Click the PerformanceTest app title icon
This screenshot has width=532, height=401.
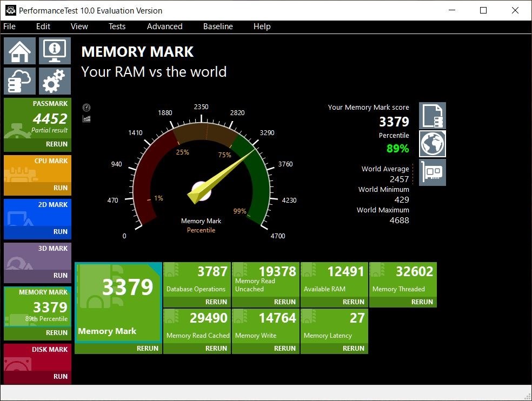[x=10, y=10]
